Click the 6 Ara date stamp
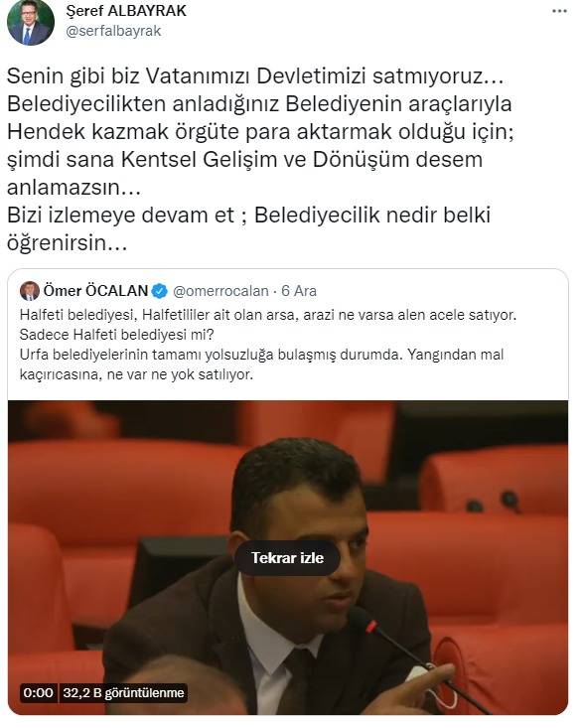The width and height of the screenshot is (585, 728). point(299,291)
